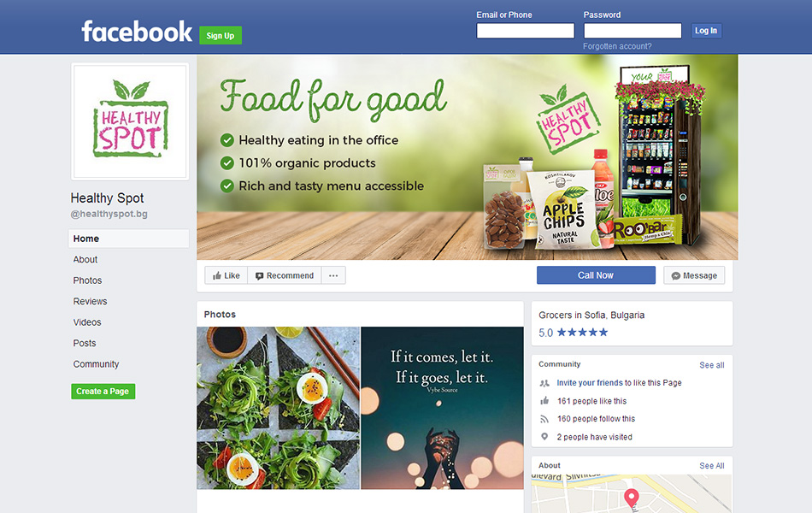The width and height of the screenshot is (812, 513).
Task: Click the Email or Phone field
Action: point(525,31)
